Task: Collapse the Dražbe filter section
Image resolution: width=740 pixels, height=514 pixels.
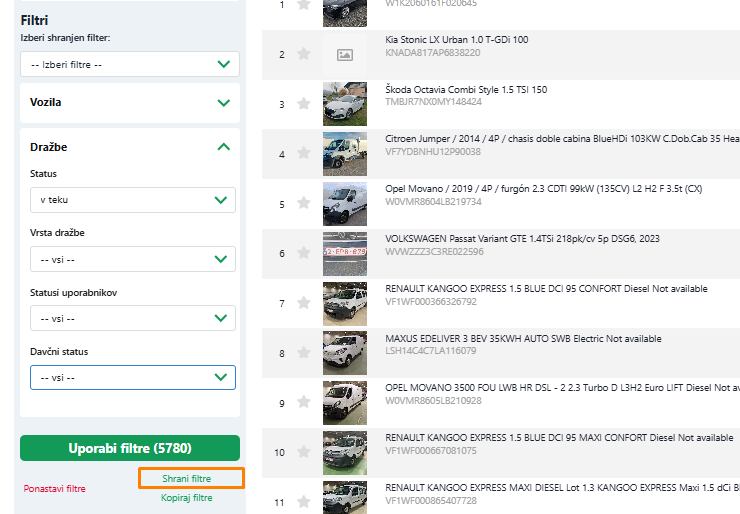Action: pyautogui.click(x=130, y=147)
